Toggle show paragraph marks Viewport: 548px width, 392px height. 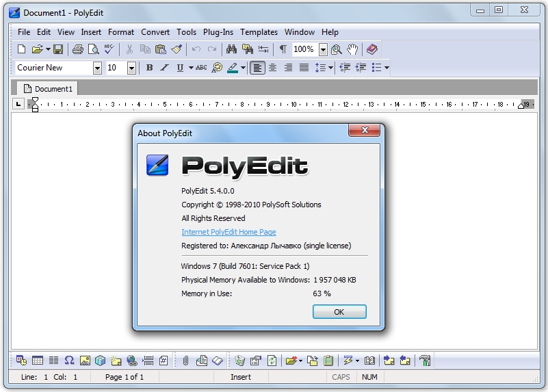click(283, 49)
